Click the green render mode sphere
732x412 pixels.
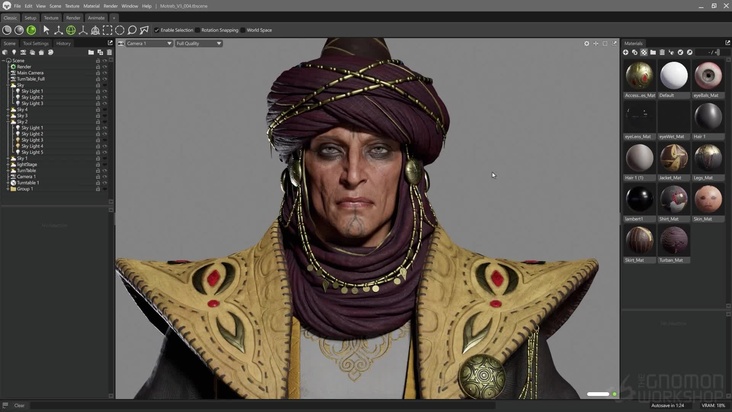[31, 30]
